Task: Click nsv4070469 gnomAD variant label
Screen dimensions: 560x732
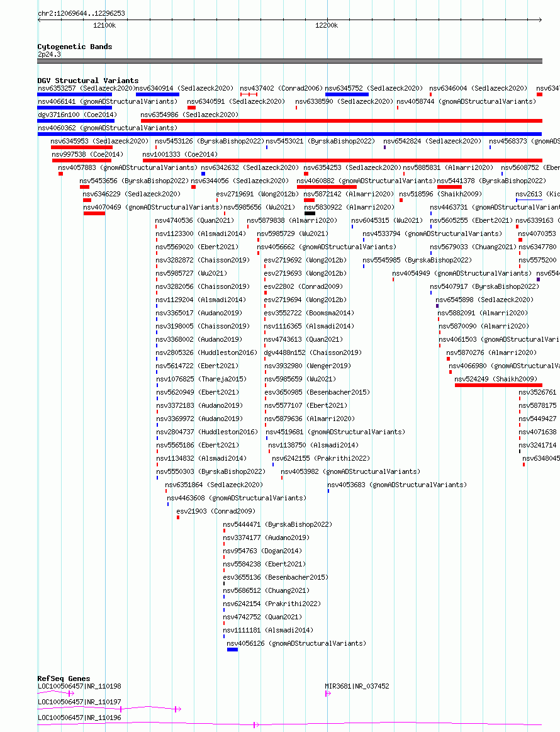Action: coord(153,207)
